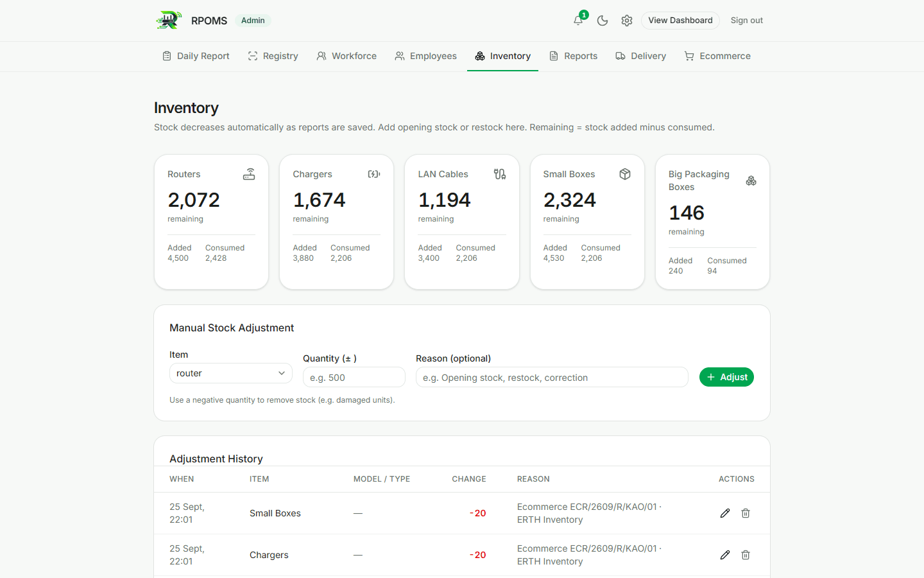Toggle dark mode moon icon
Viewport: 924px width, 578px height.
(x=603, y=21)
